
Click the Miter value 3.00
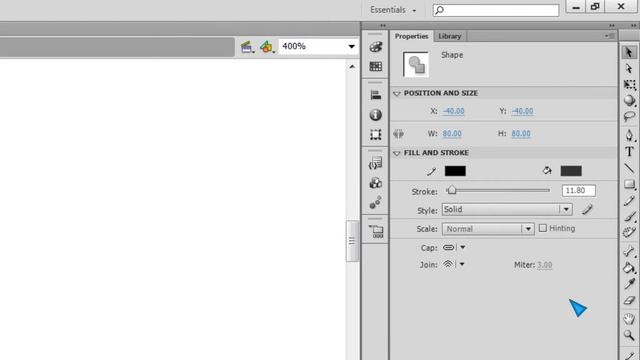pos(544,265)
